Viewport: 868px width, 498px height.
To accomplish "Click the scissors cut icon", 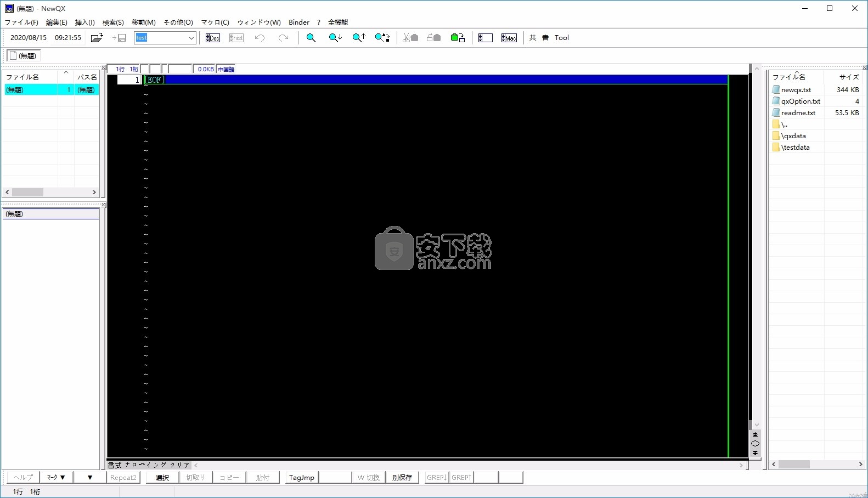I will click(x=410, y=38).
